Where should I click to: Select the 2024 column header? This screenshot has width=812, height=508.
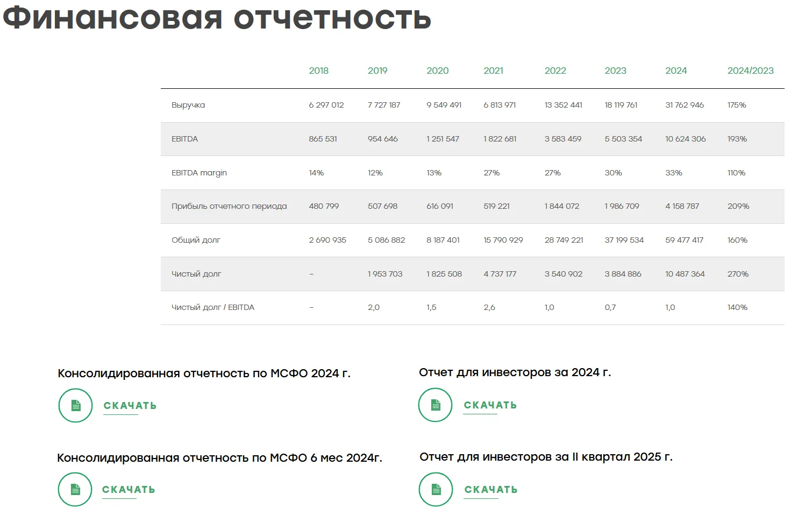coord(676,70)
